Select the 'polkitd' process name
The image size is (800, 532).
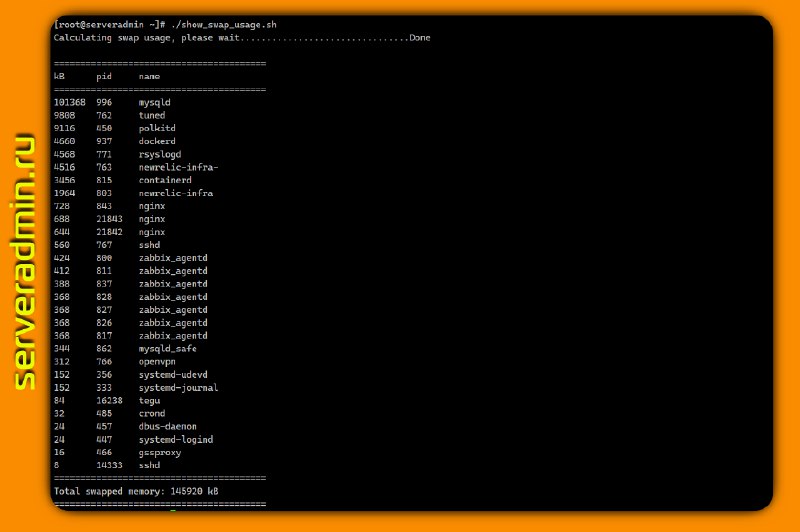(x=157, y=129)
